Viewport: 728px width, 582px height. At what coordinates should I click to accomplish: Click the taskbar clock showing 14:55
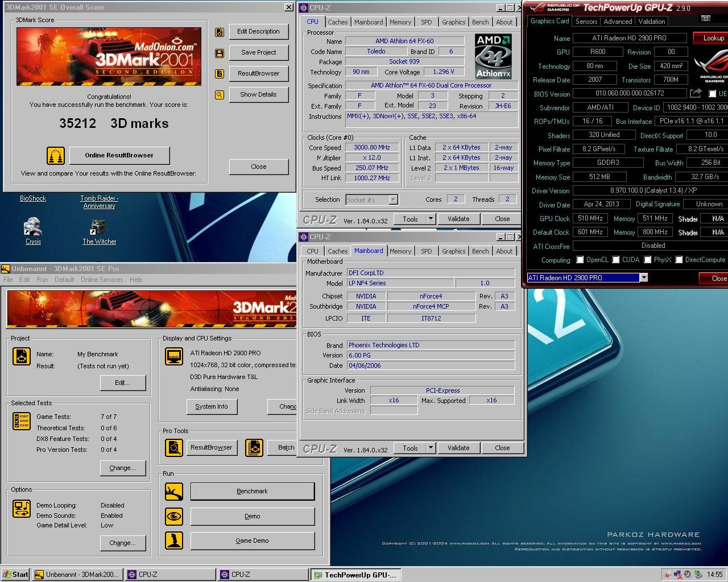714,575
